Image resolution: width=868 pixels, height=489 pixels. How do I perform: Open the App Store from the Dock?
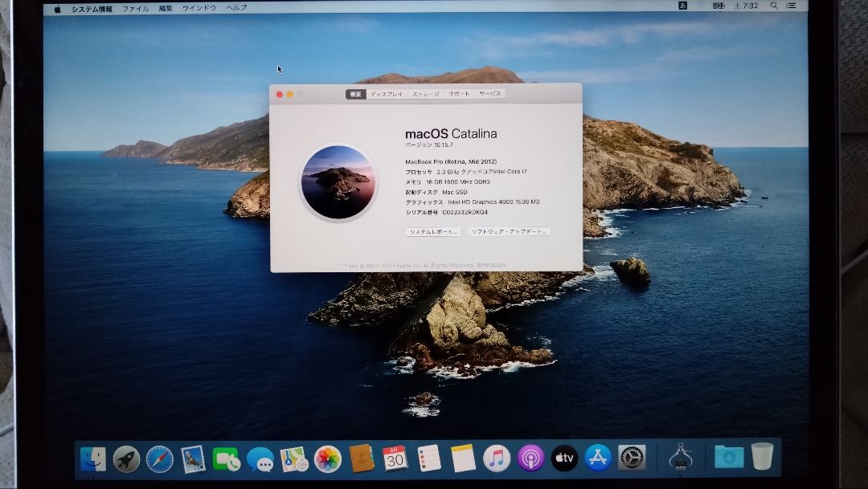596,458
